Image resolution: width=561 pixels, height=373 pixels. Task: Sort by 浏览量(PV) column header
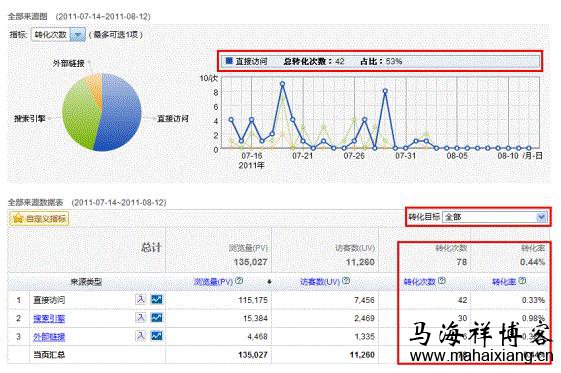coord(213,282)
